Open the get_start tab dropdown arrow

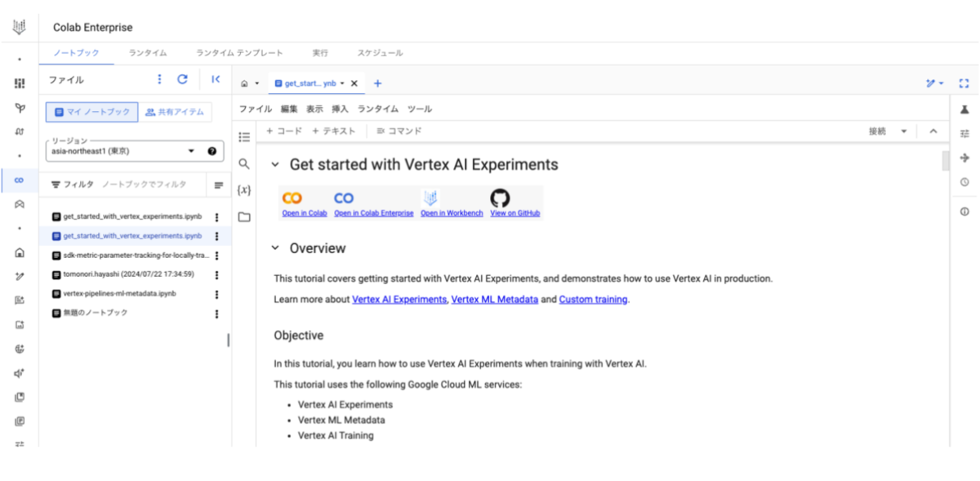click(x=342, y=83)
